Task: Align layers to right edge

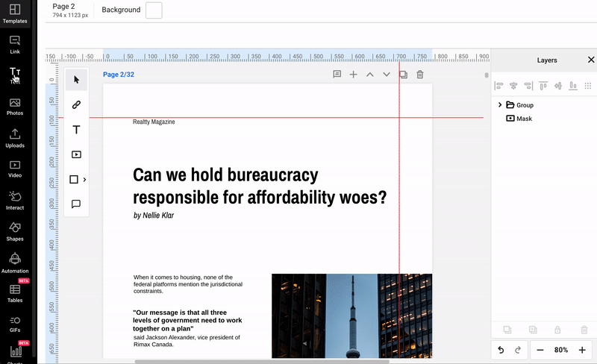Action: (528, 86)
